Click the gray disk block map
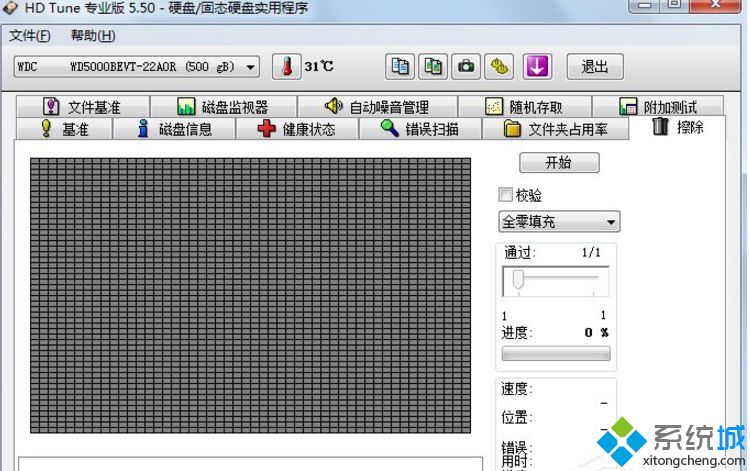The height and width of the screenshot is (471, 750). coord(250,296)
